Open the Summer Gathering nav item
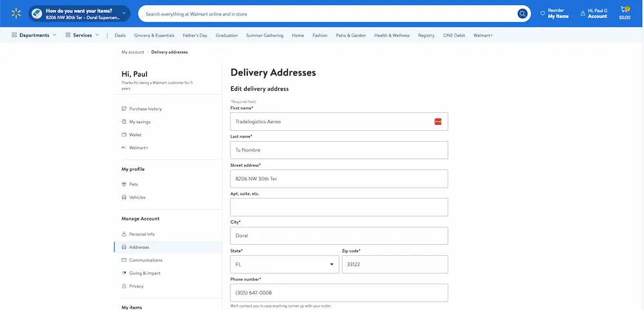 coord(265,35)
